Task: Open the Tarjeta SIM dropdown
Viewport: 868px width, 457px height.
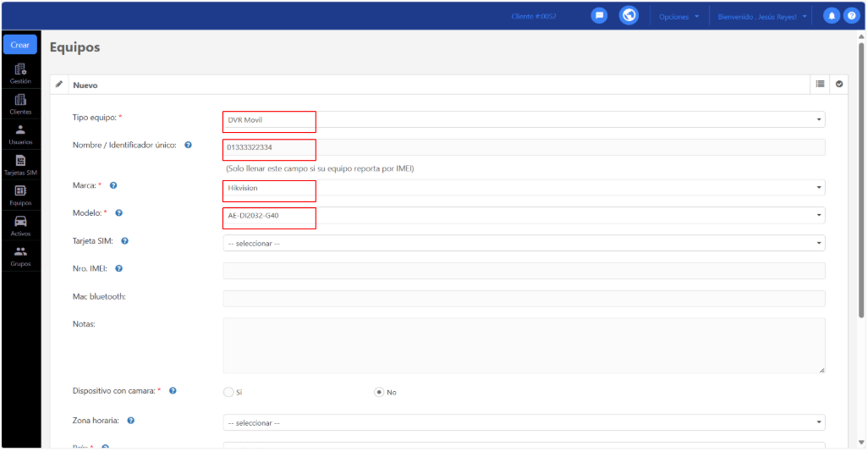Action: click(x=524, y=243)
